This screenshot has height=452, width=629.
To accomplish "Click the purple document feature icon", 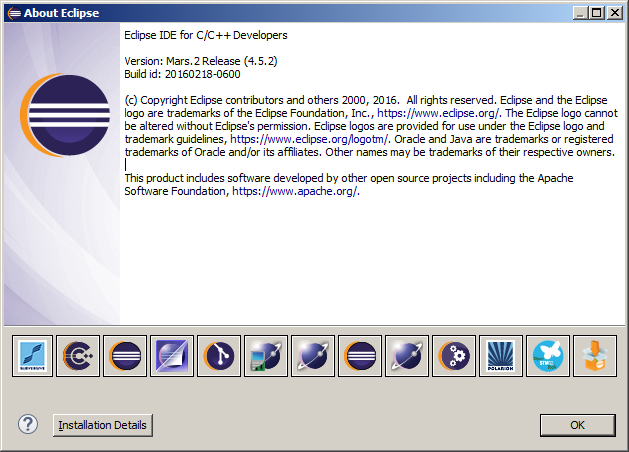I will point(172,356).
